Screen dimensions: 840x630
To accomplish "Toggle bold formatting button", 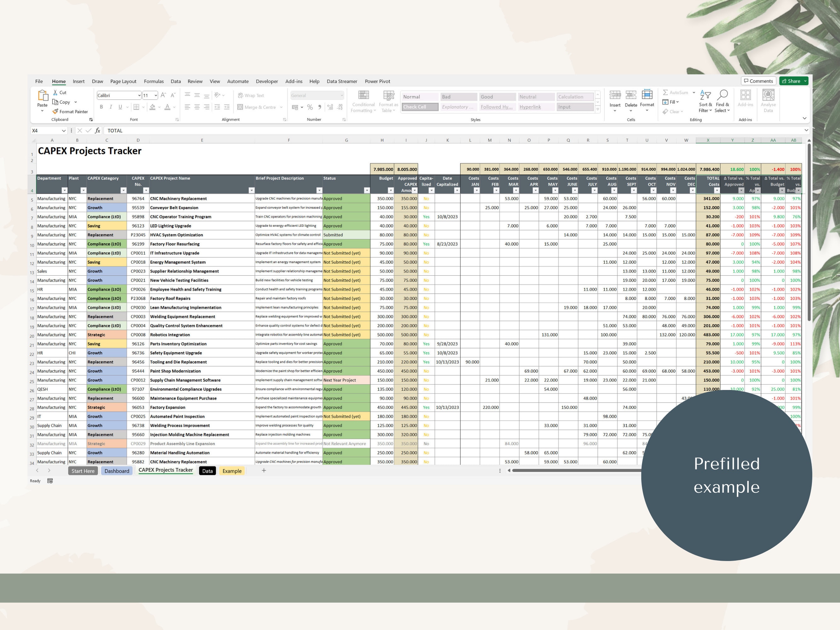I will [x=101, y=107].
